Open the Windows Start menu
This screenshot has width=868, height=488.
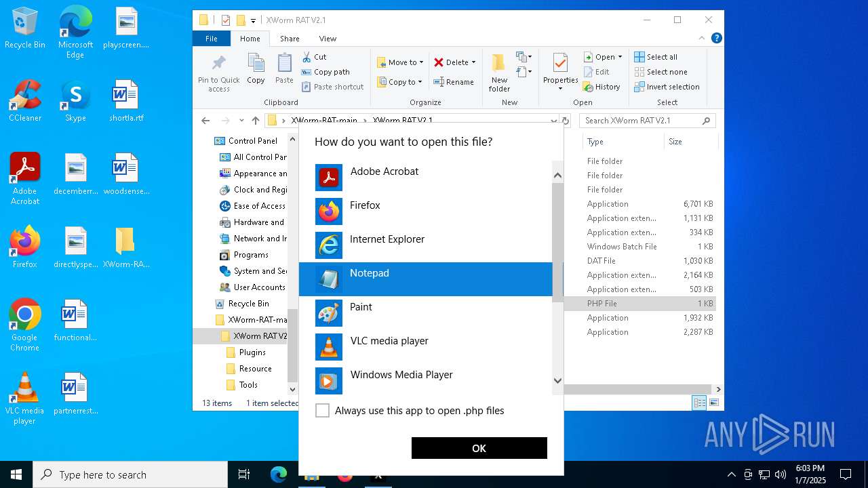16,474
